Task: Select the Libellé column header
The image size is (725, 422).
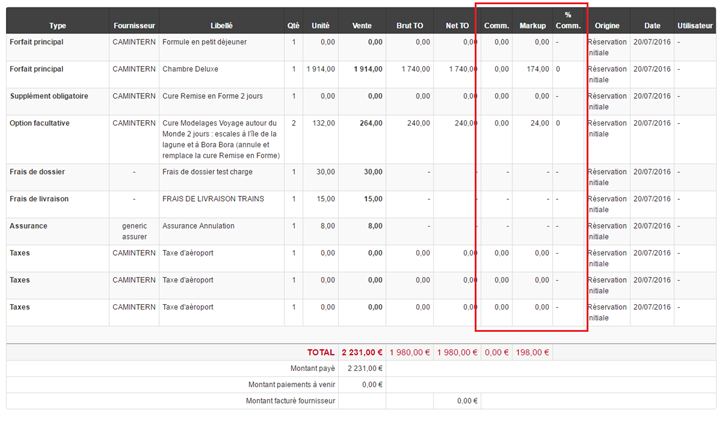Action: 221,25
